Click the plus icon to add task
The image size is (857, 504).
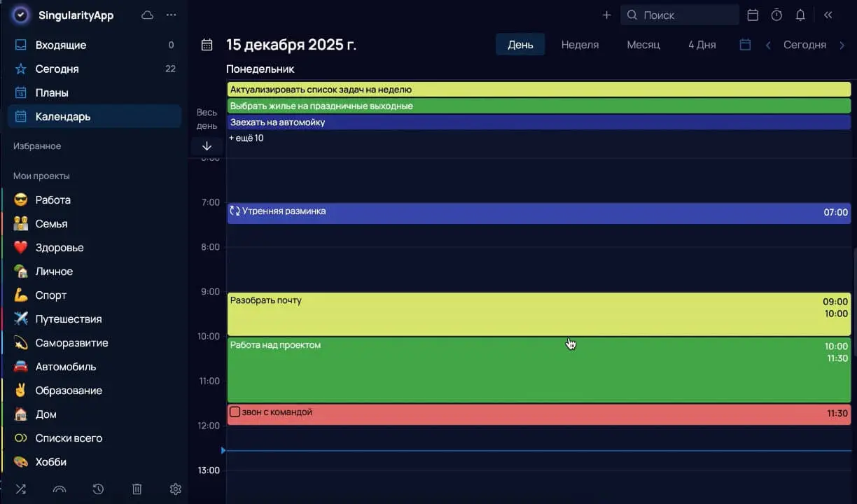point(606,15)
